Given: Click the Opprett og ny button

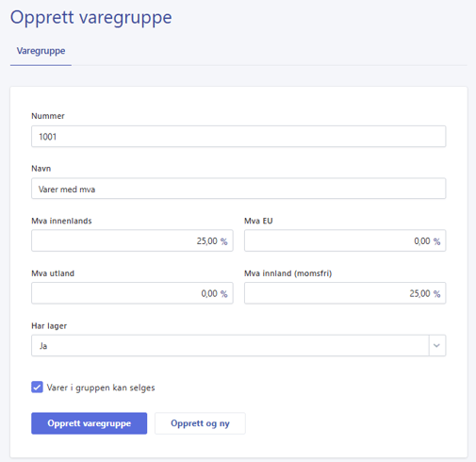Looking at the screenshot, I should point(200,423).
